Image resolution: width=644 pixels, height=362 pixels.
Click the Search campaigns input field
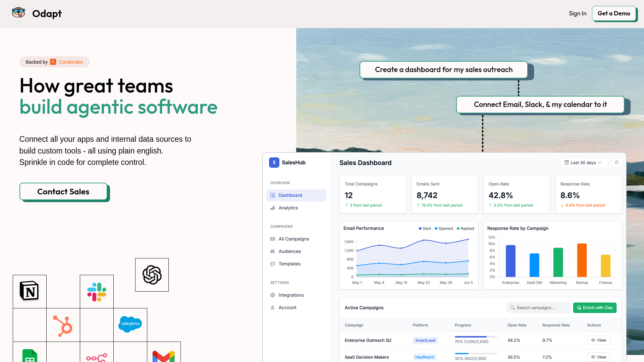tap(538, 308)
